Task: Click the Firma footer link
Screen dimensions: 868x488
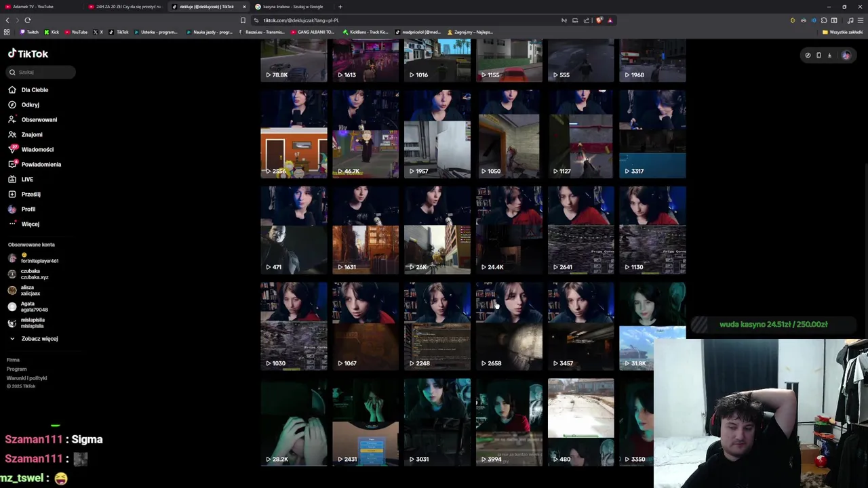Action: point(13,360)
